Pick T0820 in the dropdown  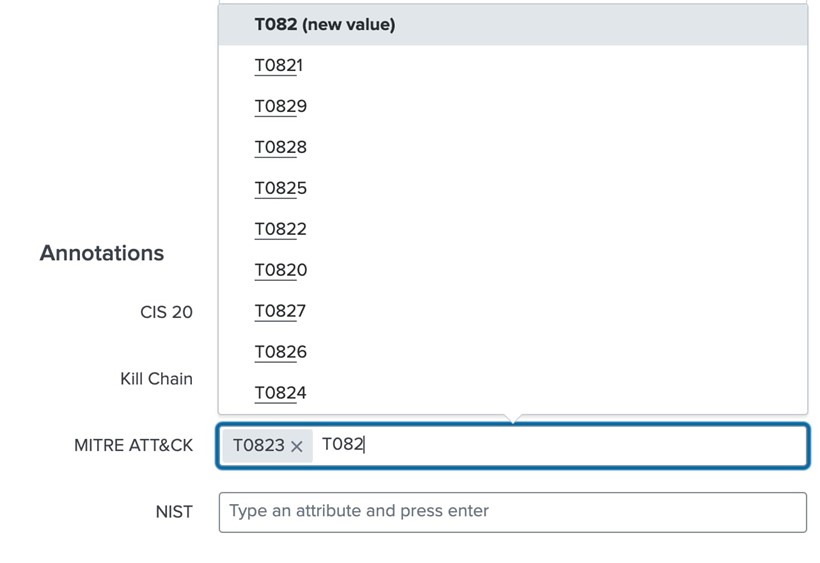(x=280, y=271)
